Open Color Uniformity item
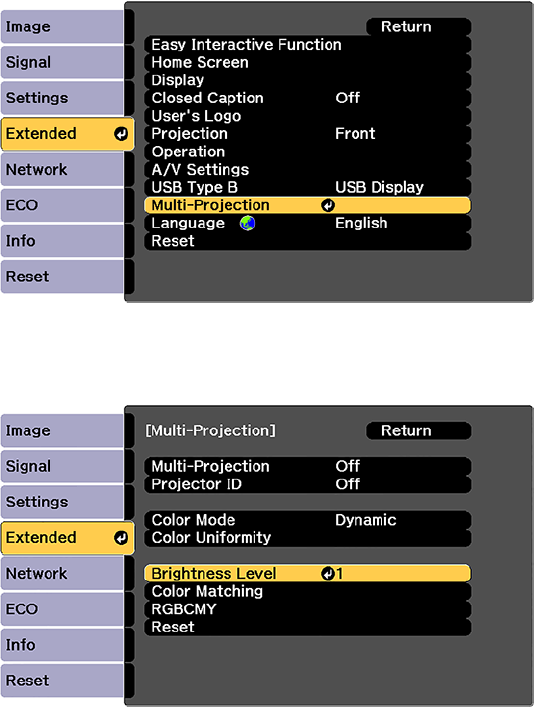Viewport: 534px width, 707px height. (308, 538)
